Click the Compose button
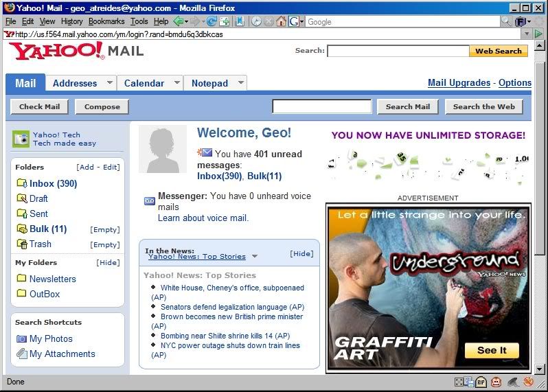This screenshot has width=548, height=392. 102,106
